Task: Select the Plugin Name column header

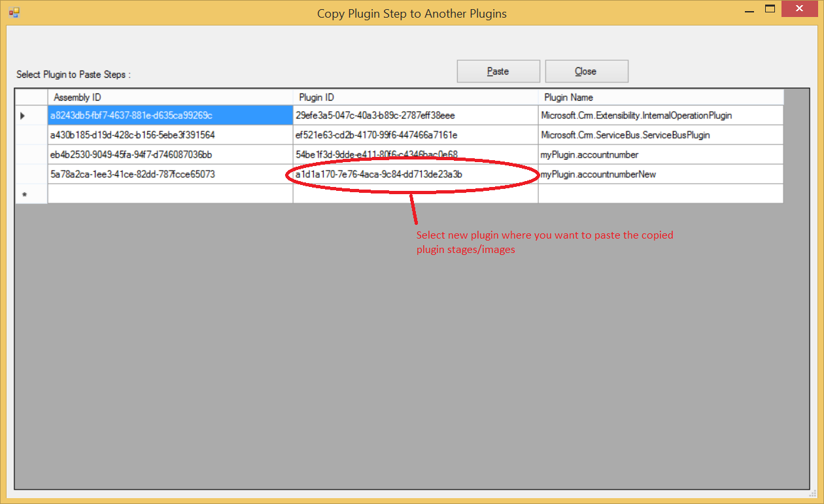Action: point(661,96)
